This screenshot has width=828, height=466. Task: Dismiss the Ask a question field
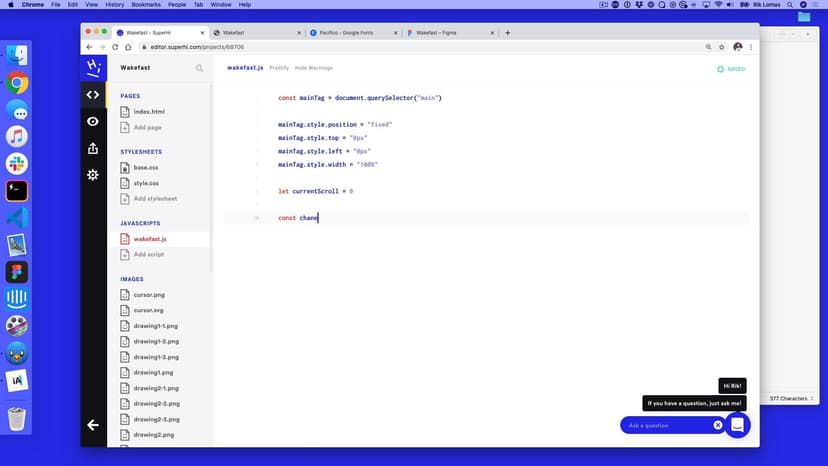(718, 425)
